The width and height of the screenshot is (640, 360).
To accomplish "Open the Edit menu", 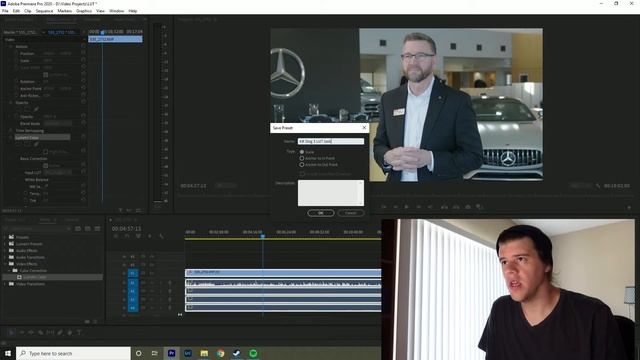I will 16,11.
